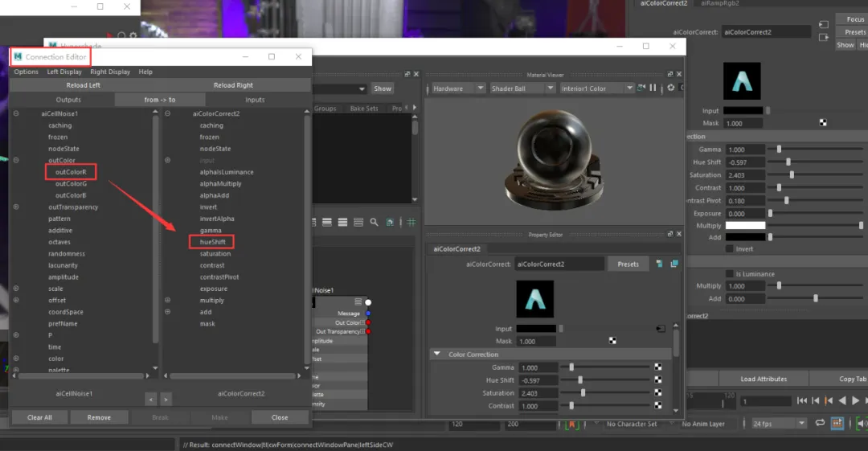Toggle the Invert checkbox in Attribute Editor
868x451 pixels.
pos(730,248)
